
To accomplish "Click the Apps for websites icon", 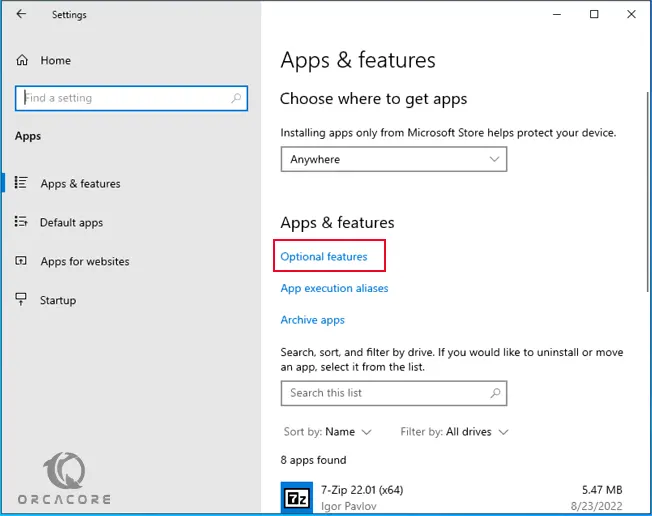I will 21,261.
